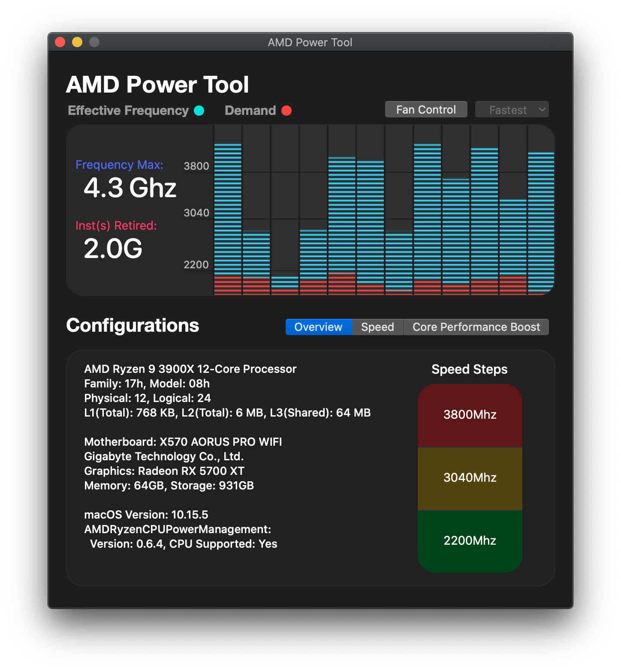Image resolution: width=621 pixels, height=672 pixels.
Task: Click the Speed Steps heading
Action: [470, 369]
